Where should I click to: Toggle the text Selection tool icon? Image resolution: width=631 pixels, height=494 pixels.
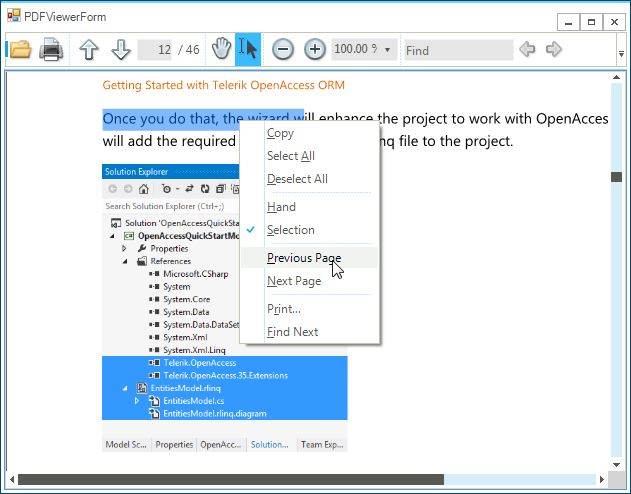[248, 49]
